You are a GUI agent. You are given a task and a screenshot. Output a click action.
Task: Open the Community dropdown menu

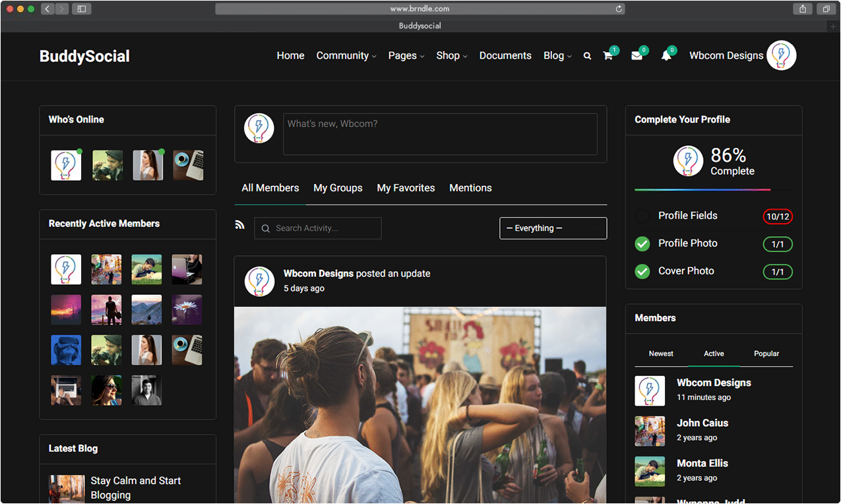[346, 55]
